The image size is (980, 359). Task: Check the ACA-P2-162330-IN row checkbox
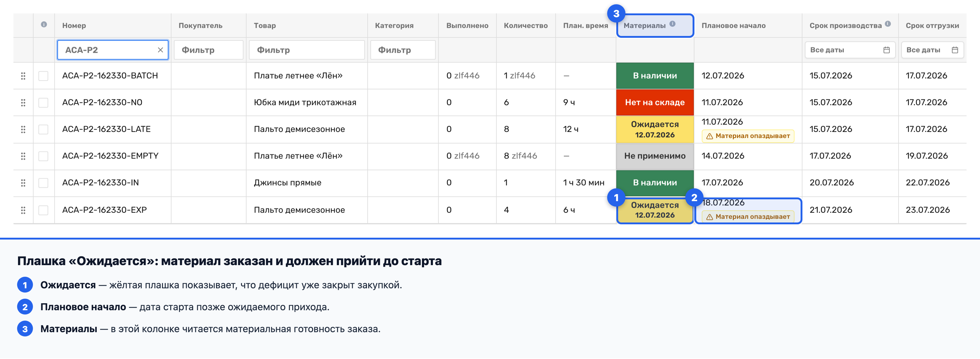click(x=43, y=183)
